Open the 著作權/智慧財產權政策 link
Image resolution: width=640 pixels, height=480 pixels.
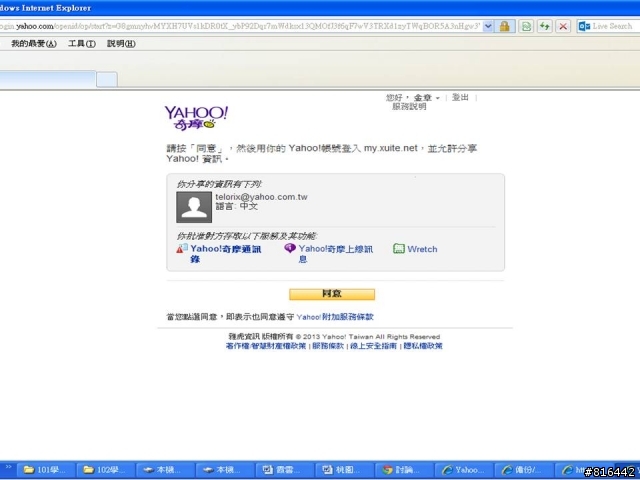point(266,346)
